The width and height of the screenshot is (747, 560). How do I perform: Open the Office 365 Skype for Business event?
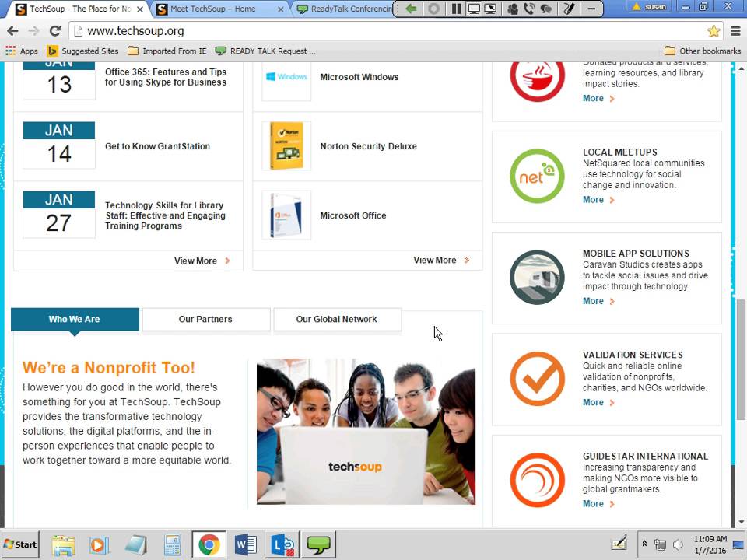tap(166, 77)
